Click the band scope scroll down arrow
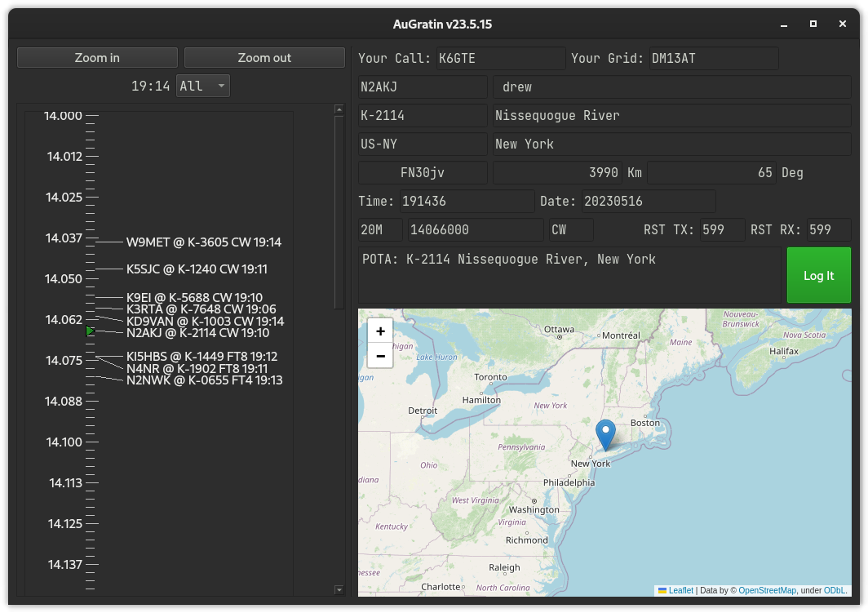Image resolution: width=868 pixels, height=613 pixels. (x=339, y=590)
